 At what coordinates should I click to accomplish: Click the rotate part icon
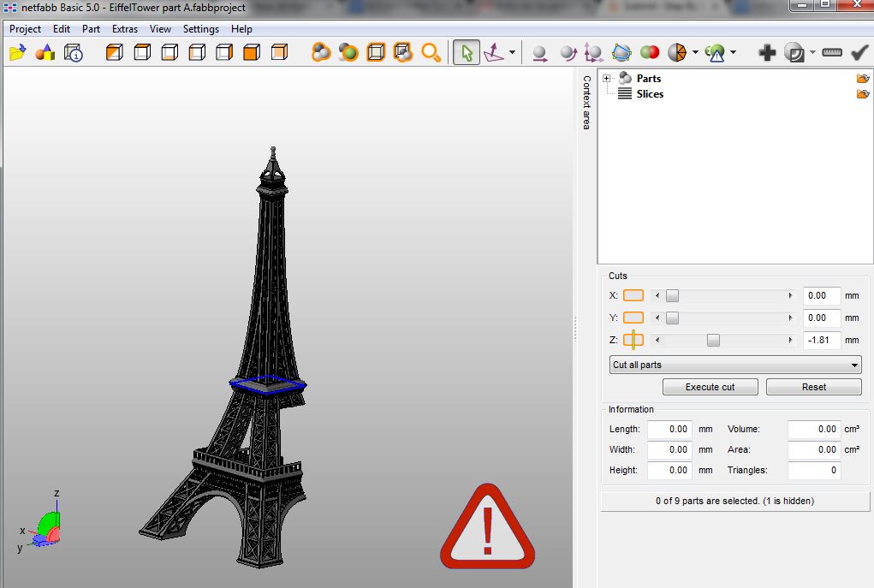pyautogui.click(x=568, y=53)
